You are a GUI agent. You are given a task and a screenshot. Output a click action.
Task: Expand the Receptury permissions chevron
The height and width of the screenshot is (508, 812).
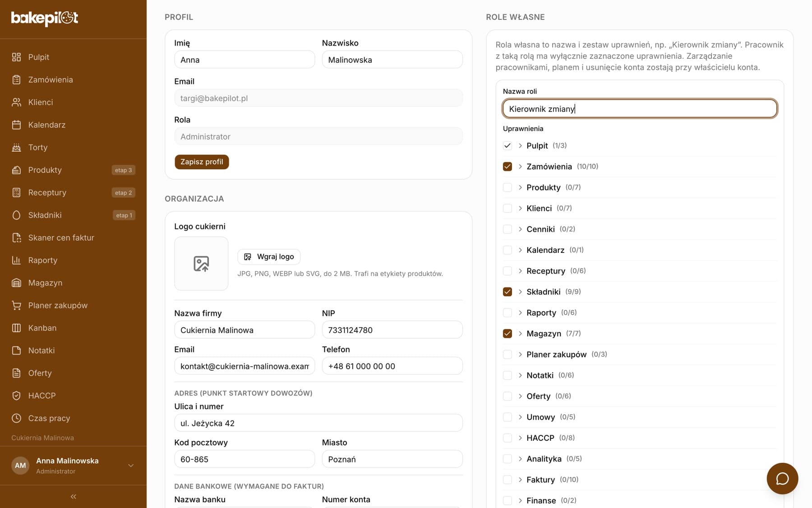coord(520,271)
